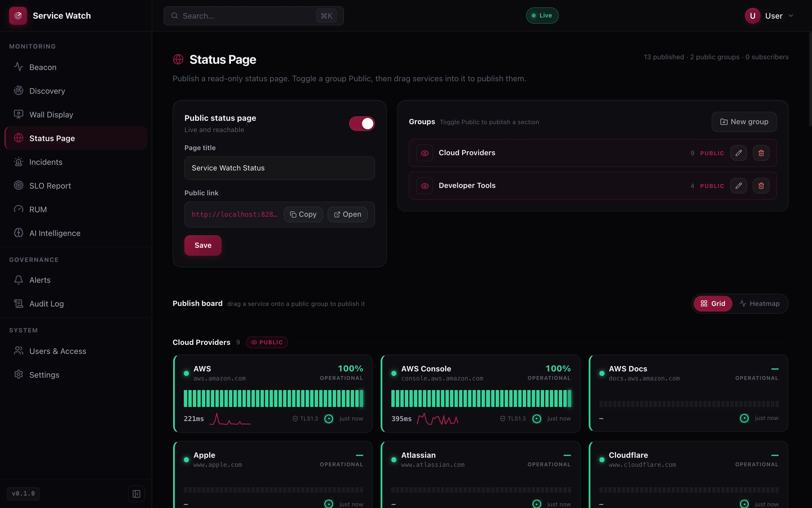Open Audit Log scroll icon

click(18, 304)
